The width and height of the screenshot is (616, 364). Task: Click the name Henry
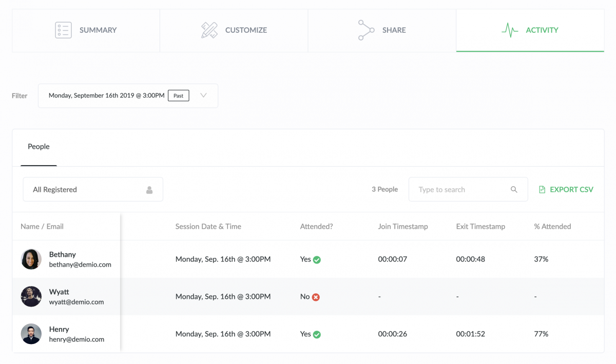click(x=59, y=329)
